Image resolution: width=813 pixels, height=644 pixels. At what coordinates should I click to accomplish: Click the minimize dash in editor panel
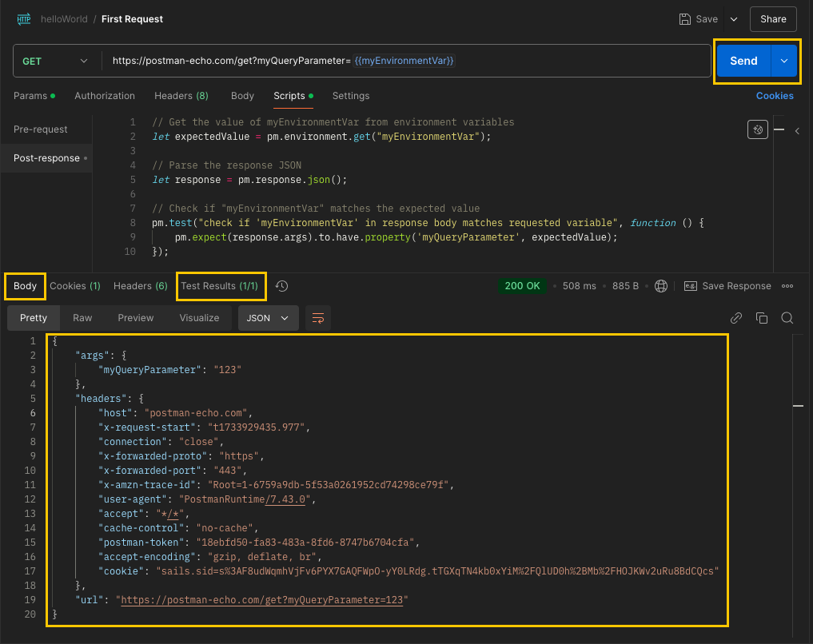click(x=779, y=129)
